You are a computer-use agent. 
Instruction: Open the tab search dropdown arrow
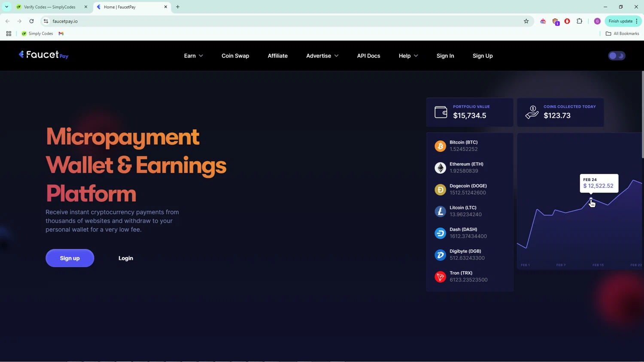click(x=6, y=7)
